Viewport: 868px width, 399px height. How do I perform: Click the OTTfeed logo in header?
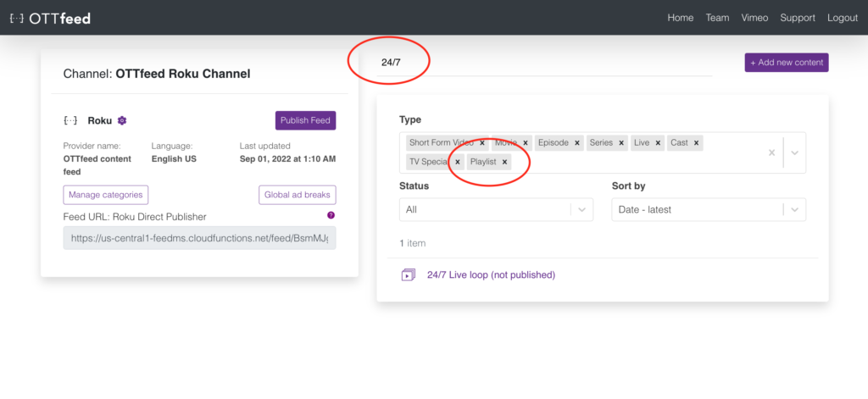click(49, 18)
